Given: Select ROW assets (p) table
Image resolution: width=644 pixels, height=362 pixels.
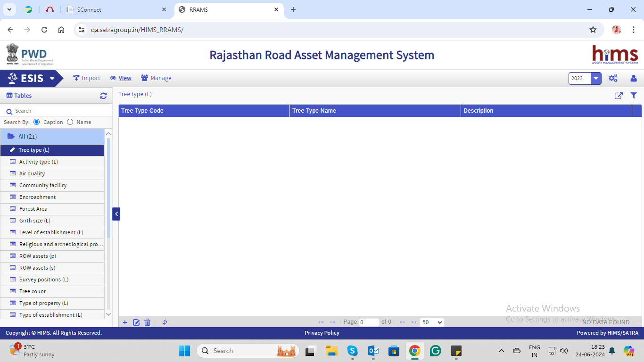Looking at the screenshot, I should coord(52,256).
